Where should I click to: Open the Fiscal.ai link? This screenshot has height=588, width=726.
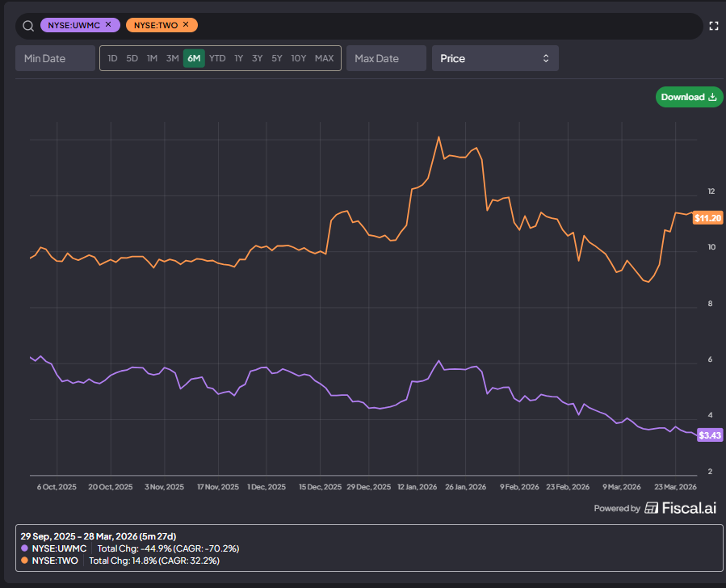point(681,508)
